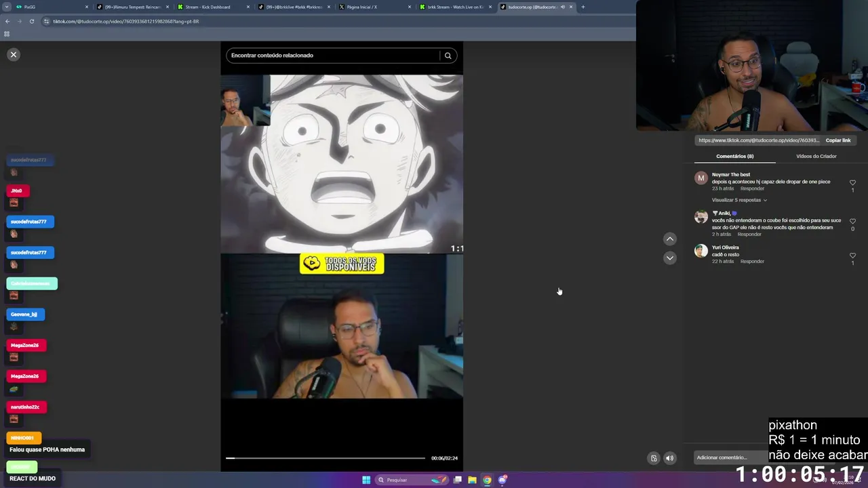
Task: Click the browser back arrow
Action: coord(7,21)
